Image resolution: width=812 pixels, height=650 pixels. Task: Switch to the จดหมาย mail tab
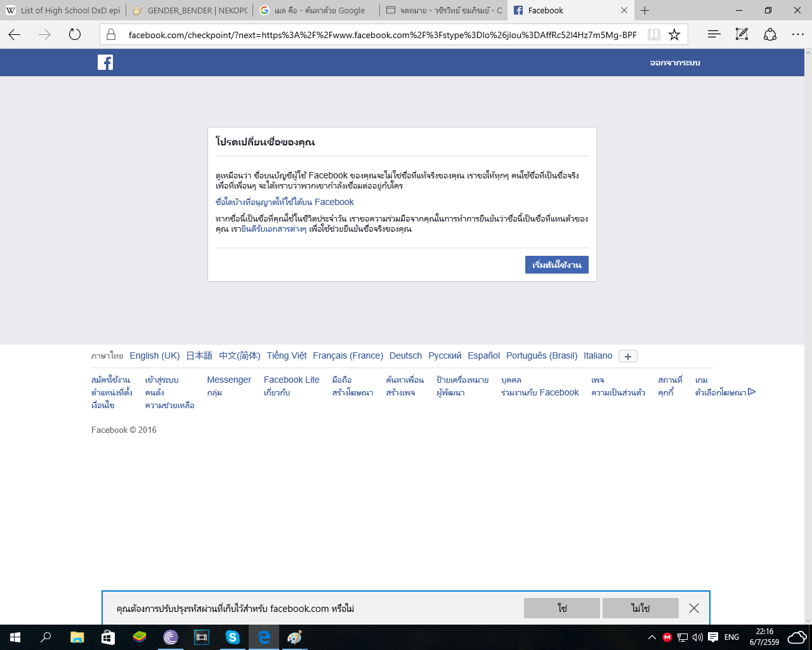click(x=443, y=10)
